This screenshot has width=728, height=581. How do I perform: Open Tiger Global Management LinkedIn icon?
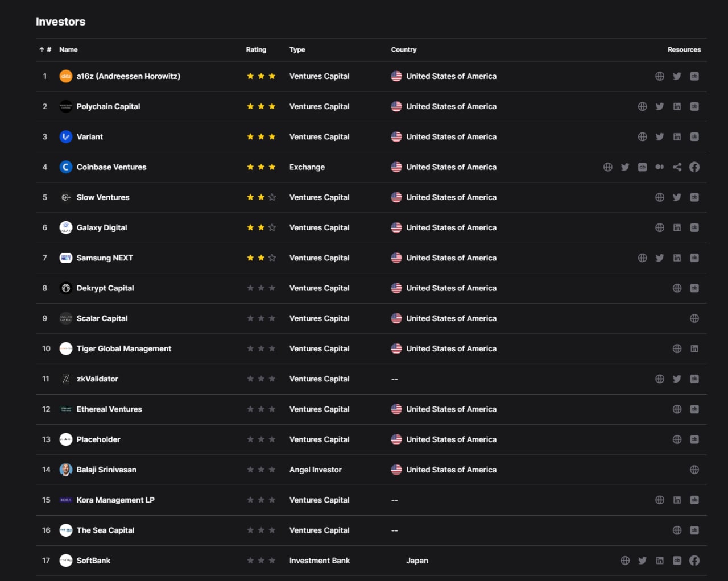(694, 348)
